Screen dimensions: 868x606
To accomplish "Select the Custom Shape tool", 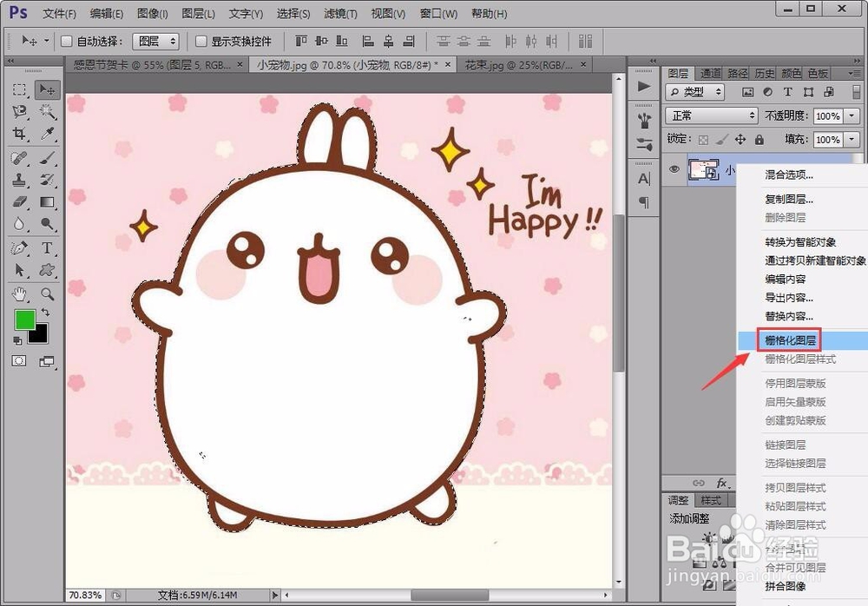I will point(47,270).
